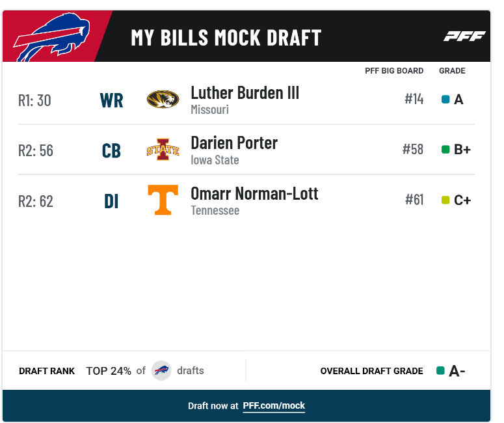The width and height of the screenshot is (504, 423).
Task: Click the #58 big board rank
Action: (413, 149)
